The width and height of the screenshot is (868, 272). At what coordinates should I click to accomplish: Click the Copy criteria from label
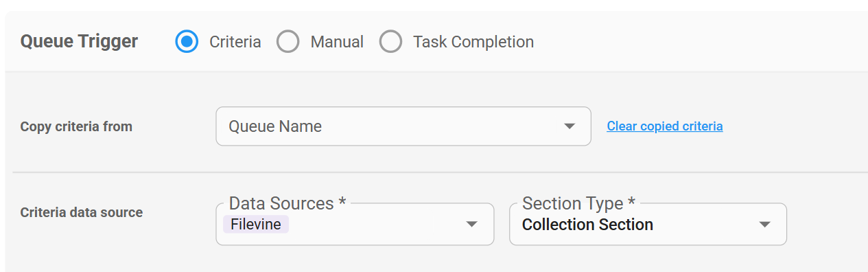coord(76,126)
